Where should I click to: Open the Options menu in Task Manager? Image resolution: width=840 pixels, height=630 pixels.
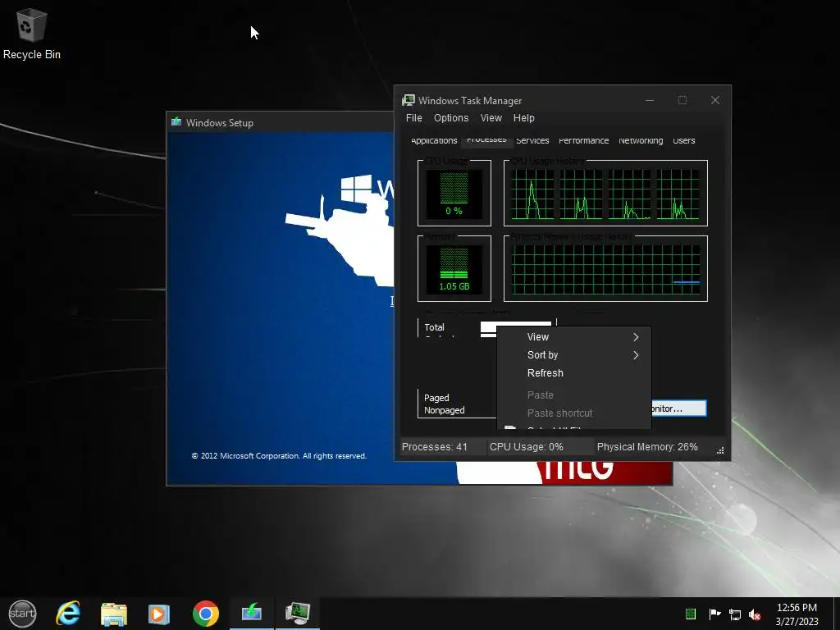click(x=451, y=118)
